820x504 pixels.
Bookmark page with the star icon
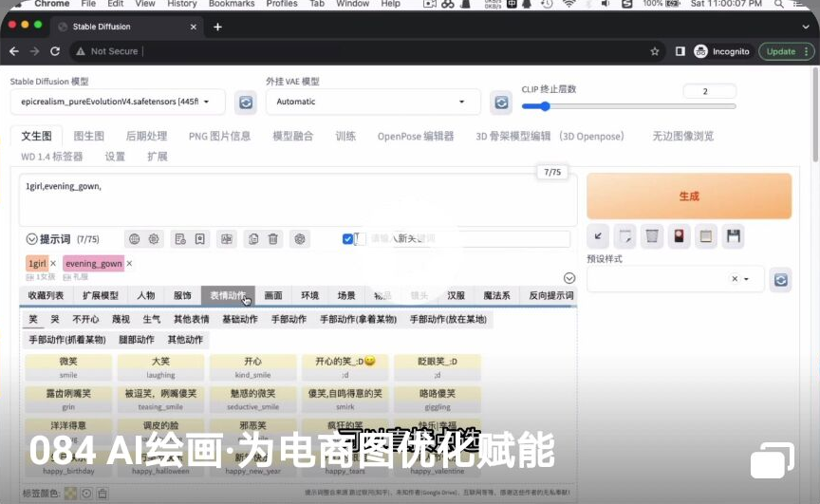coord(655,51)
